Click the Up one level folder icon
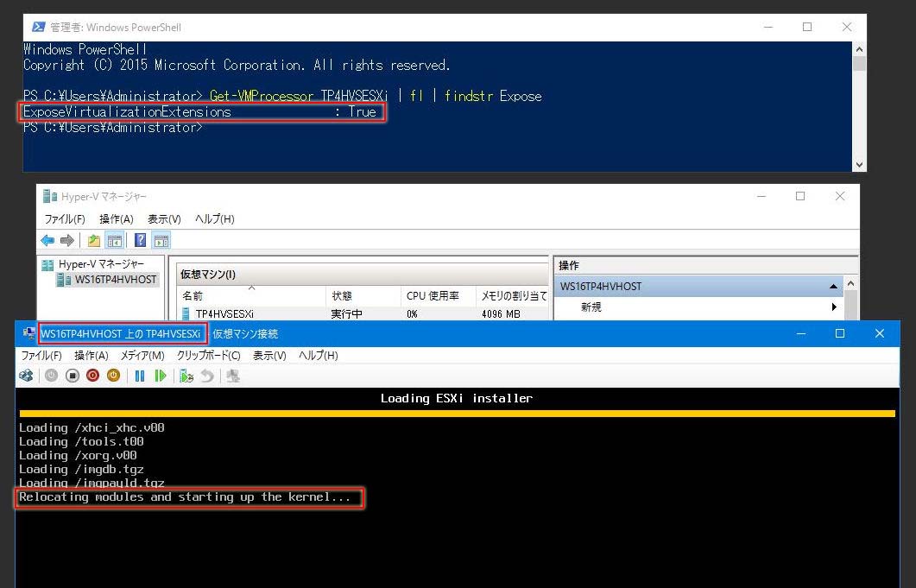This screenshot has width=916, height=588. pos(93,240)
